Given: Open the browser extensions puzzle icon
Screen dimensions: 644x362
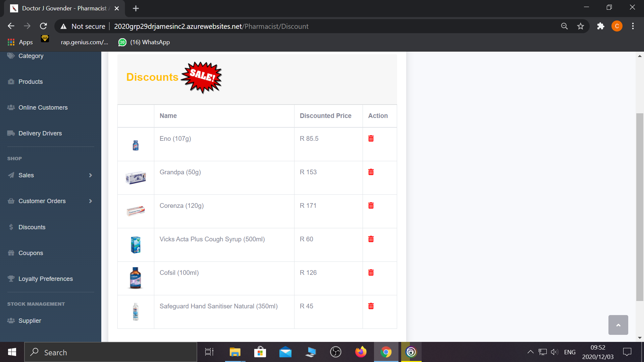Looking at the screenshot, I should [x=600, y=26].
